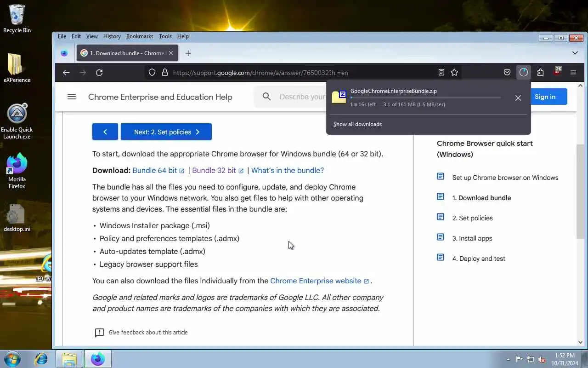This screenshot has width=588, height=368.
Task: Go back with the browser back arrow
Action: pyautogui.click(x=66, y=73)
